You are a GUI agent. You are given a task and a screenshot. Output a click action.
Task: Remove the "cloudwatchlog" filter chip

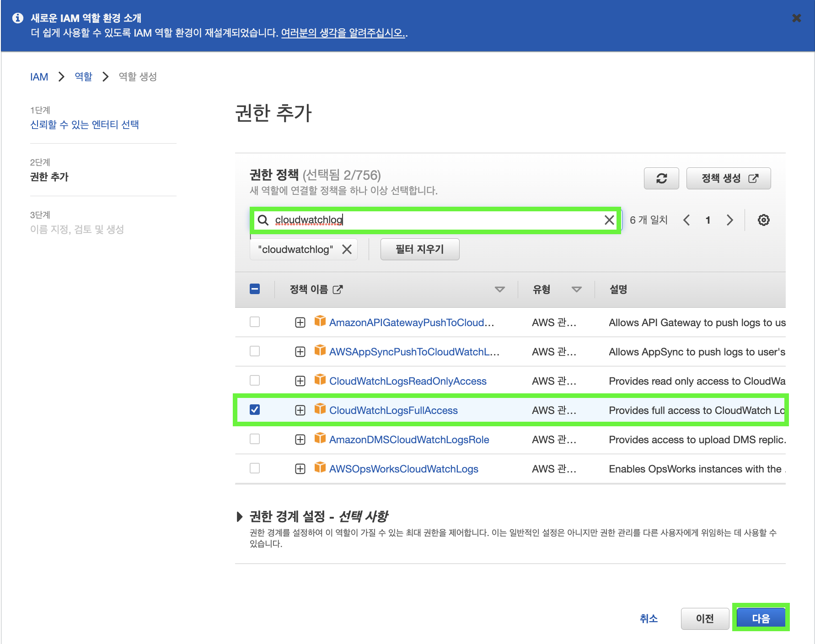[x=347, y=249]
